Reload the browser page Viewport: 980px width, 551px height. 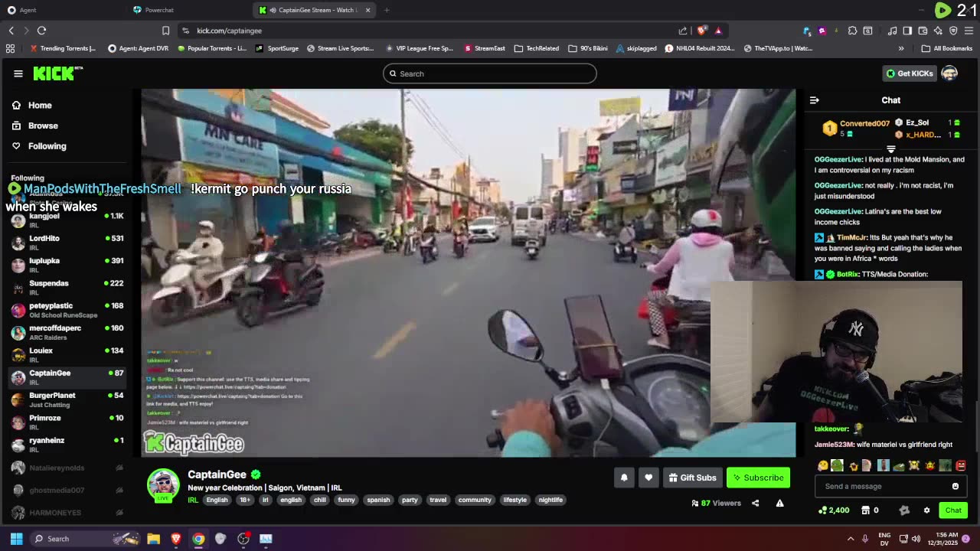41,31
